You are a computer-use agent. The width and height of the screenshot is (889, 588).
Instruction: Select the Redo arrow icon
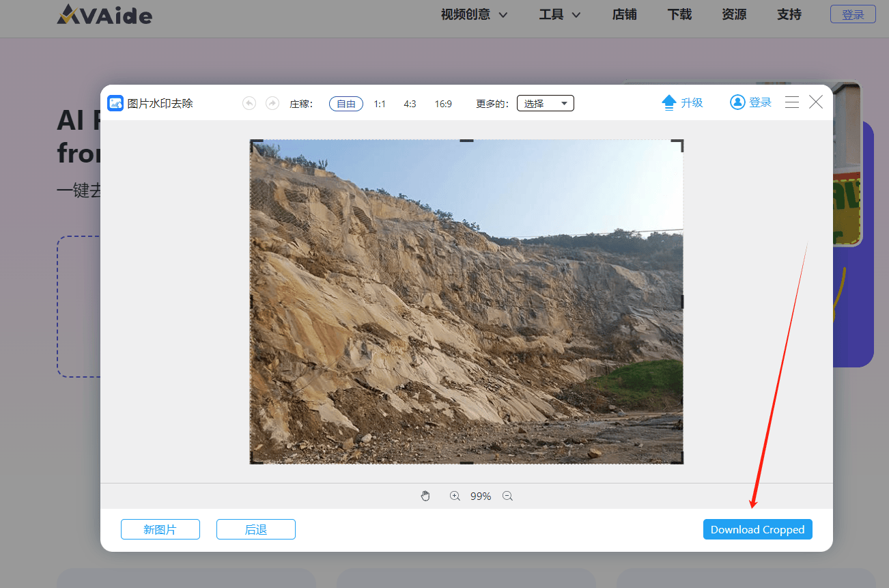(271, 102)
